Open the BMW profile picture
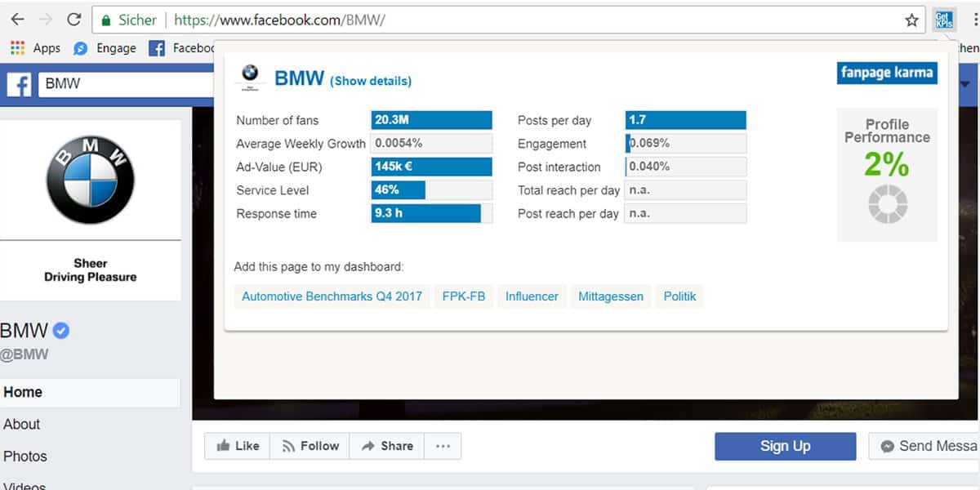Image resolution: width=980 pixels, height=490 pixels. coord(91,180)
